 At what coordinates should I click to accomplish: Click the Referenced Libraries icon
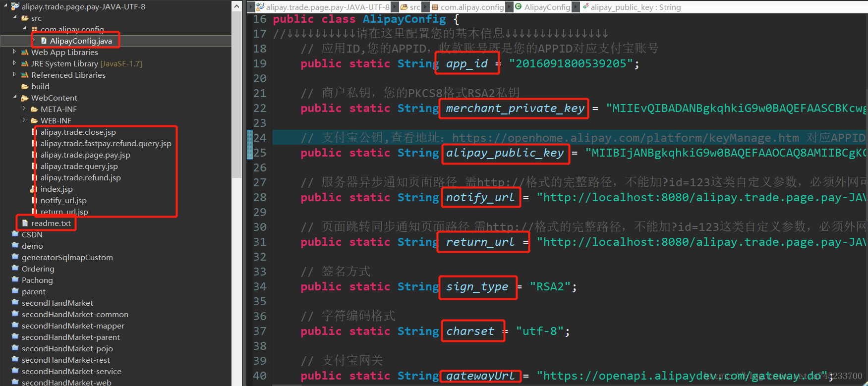pyautogui.click(x=25, y=75)
